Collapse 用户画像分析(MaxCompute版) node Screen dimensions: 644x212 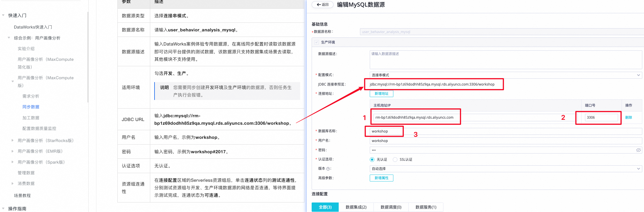(x=13, y=81)
